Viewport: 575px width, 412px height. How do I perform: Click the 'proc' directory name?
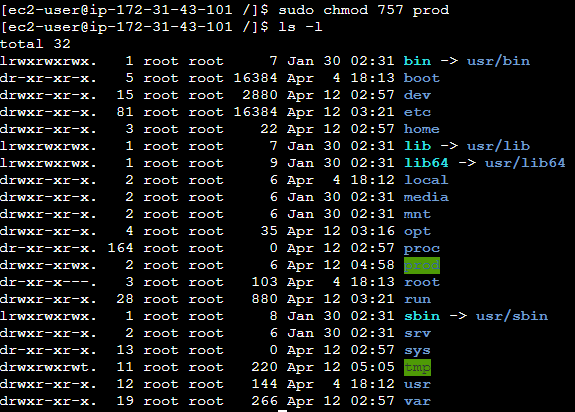[x=422, y=248]
